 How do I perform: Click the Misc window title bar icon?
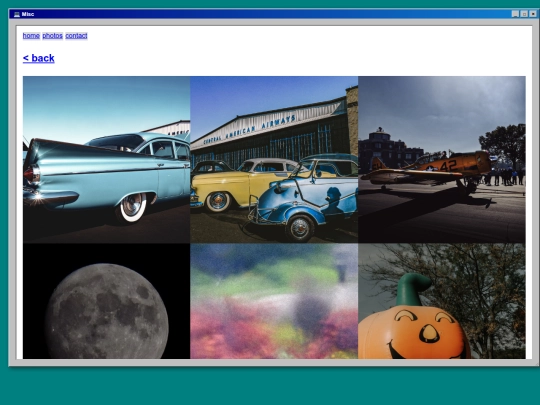tap(17, 14)
